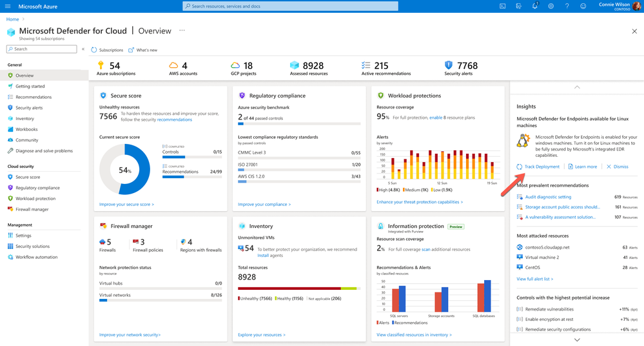Image resolution: width=644 pixels, height=346 pixels.
Task: Click the Secure score shield icon in the sidebar
Action: [x=10, y=177]
